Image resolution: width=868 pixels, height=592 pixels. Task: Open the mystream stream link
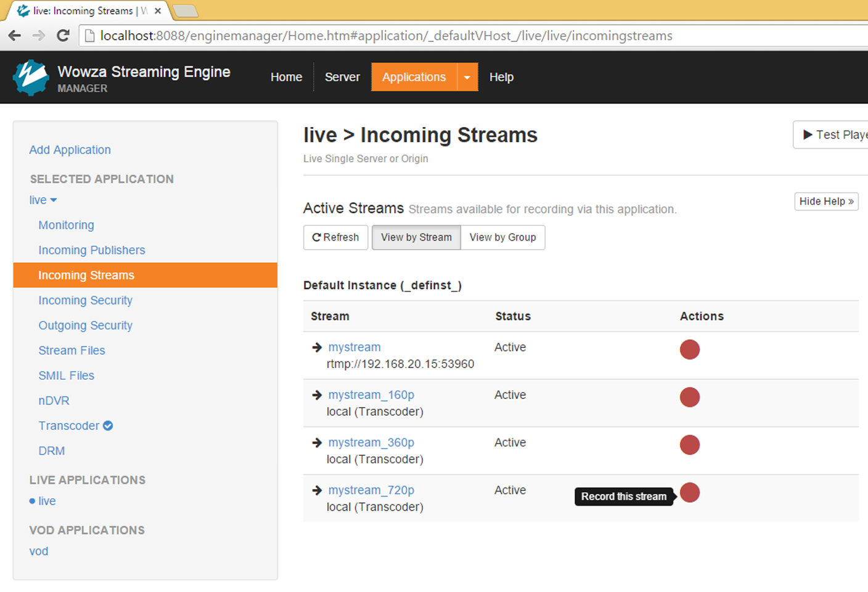354,347
